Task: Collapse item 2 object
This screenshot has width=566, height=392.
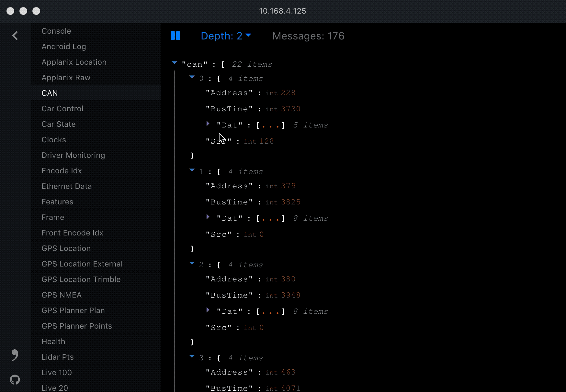Action: pos(192,263)
